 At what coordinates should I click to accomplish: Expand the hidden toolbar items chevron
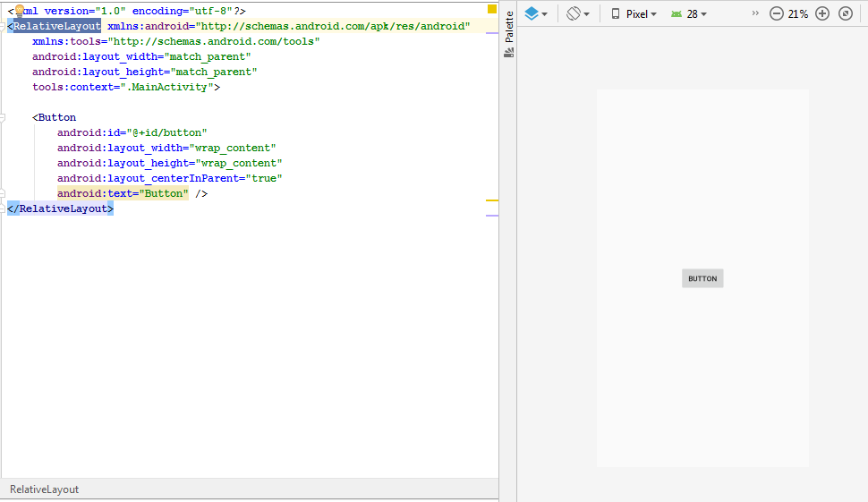pyautogui.click(x=754, y=13)
